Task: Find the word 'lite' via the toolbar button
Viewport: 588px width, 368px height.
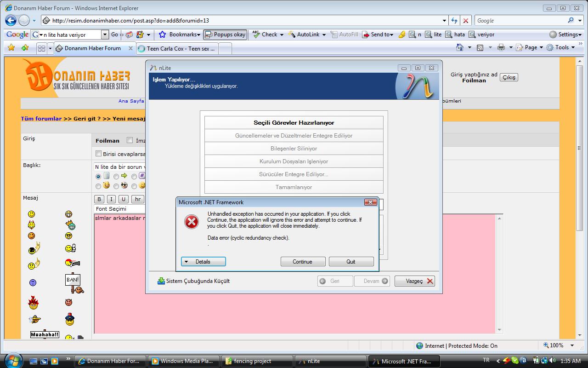Action: coord(433,34)
